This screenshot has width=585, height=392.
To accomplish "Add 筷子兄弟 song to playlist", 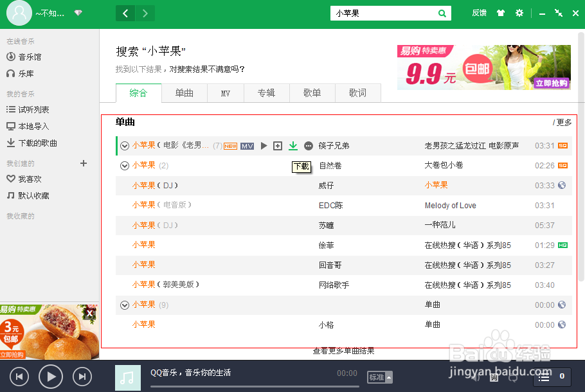I will point(278,146).
